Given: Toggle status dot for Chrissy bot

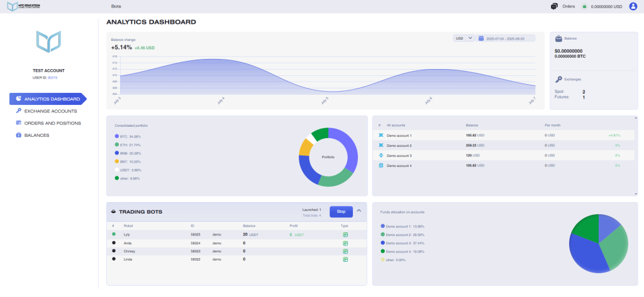Looking at the screenshot, I should [114, 251].
